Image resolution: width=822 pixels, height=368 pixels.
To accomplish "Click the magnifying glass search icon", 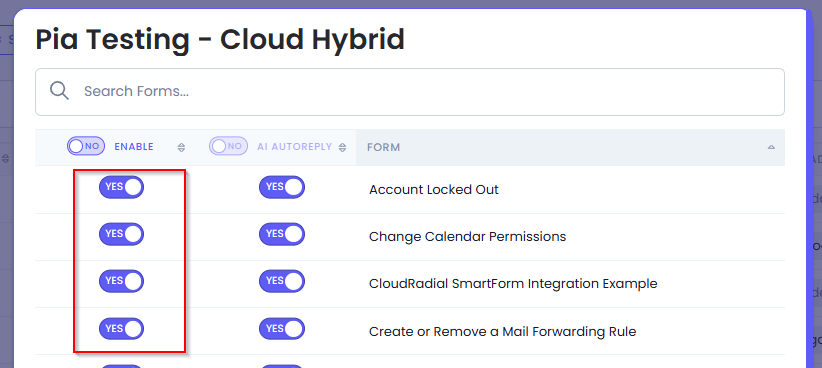I will click(x=59, y=91).
